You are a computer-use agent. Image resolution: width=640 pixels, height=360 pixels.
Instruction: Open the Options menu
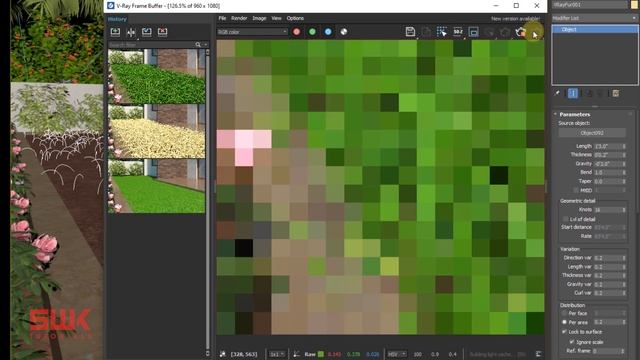(295, 18)
